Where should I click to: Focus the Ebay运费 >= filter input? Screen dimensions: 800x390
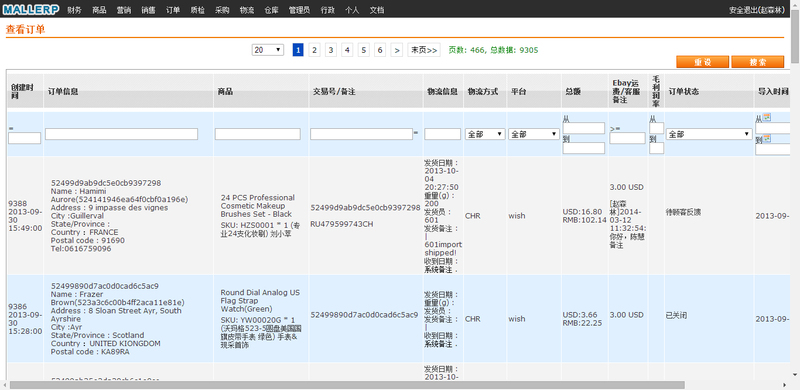click(628, 138)
